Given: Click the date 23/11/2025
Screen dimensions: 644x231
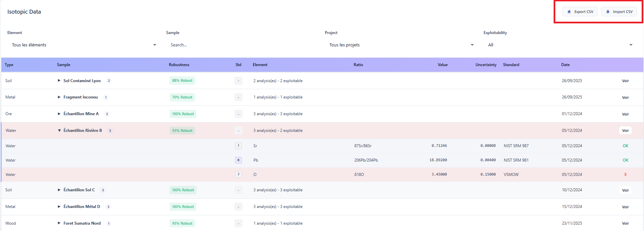Looking at the screenshot, I should pyautogui.click(x=572, y=223).
